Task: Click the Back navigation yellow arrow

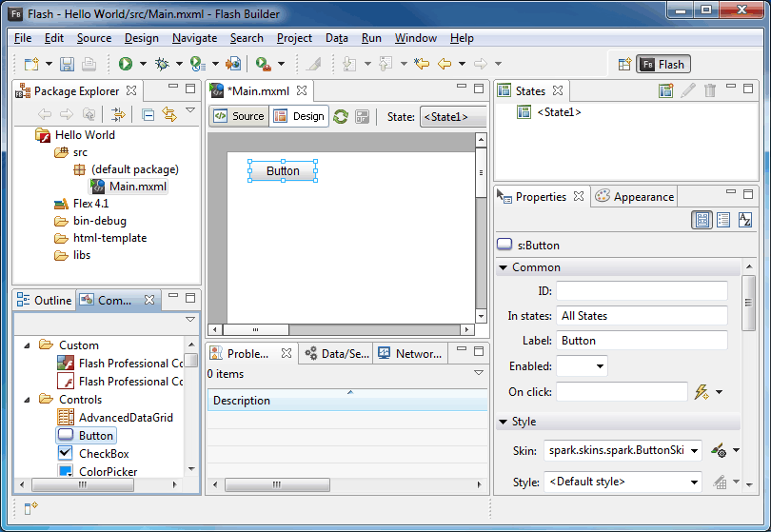Action: pyautogui.click(x=445, y=64)
